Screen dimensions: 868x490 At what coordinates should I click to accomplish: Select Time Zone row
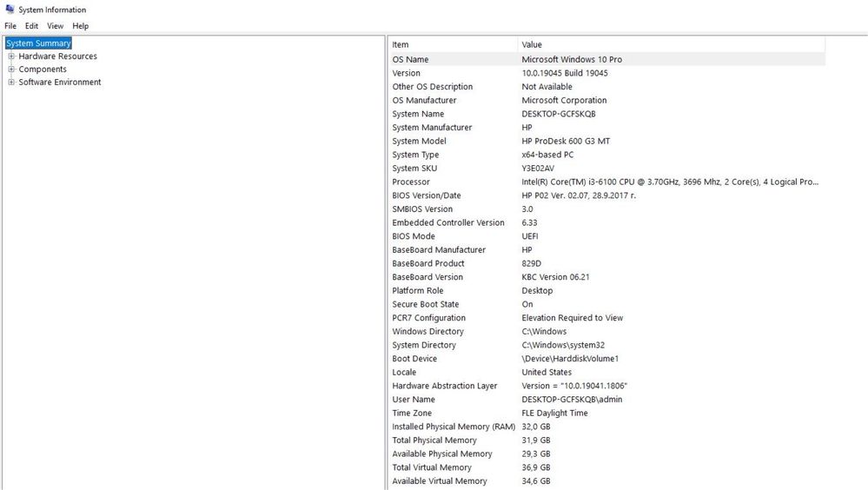[x=606, y=413]
